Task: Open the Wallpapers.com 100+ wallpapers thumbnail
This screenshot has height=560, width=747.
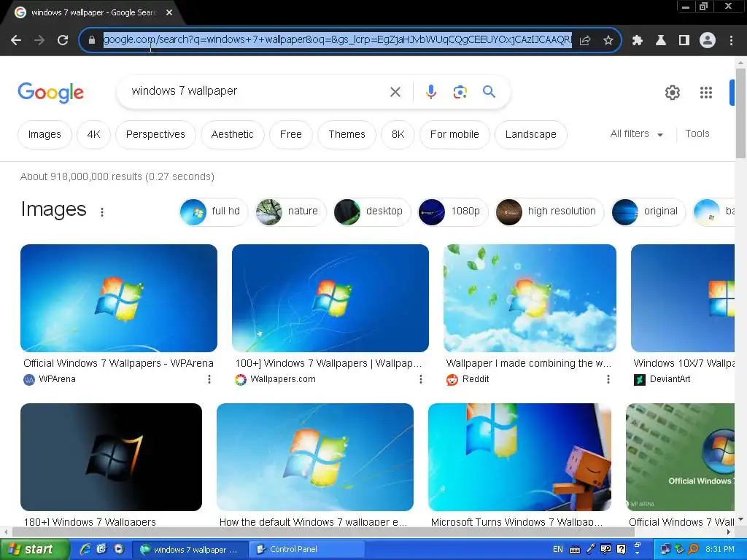Action: click(330, 298)
